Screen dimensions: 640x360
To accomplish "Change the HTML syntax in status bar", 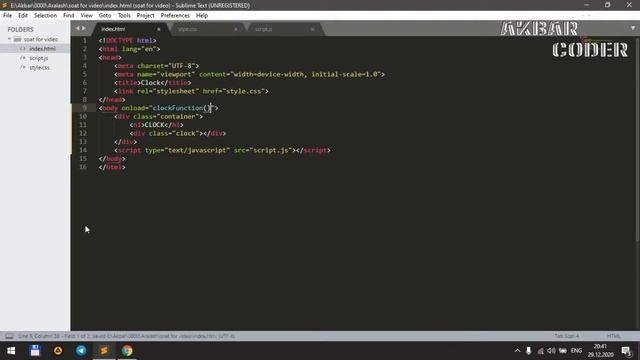I will [613, 336].
